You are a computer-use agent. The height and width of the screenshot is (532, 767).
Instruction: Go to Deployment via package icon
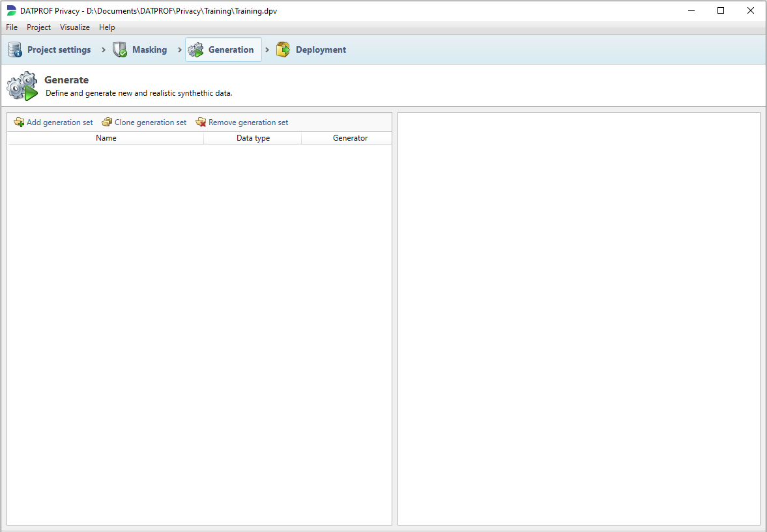[283, 49]
